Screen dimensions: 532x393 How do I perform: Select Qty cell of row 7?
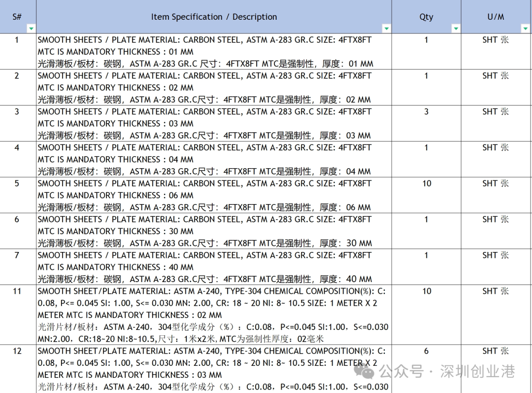(x=426, y=267)
